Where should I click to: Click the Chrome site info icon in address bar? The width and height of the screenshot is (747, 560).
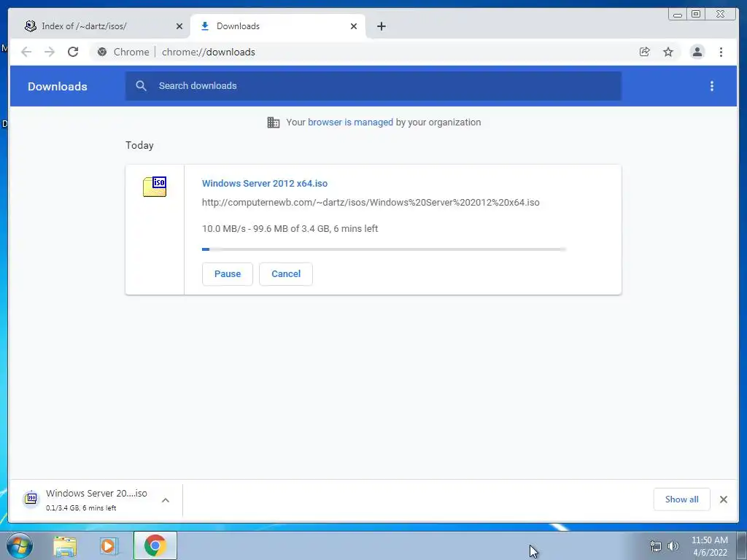coord(102,52)
